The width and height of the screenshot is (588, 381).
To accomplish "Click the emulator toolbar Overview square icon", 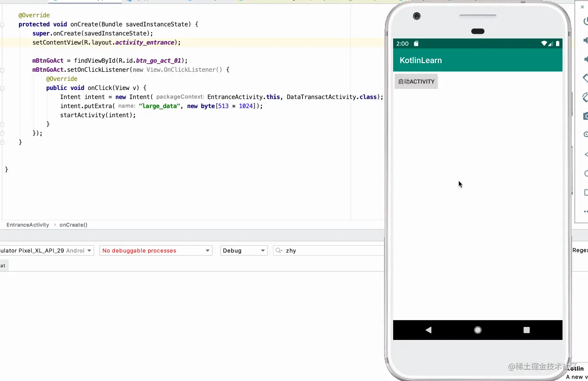I will [x=586, y=192].
